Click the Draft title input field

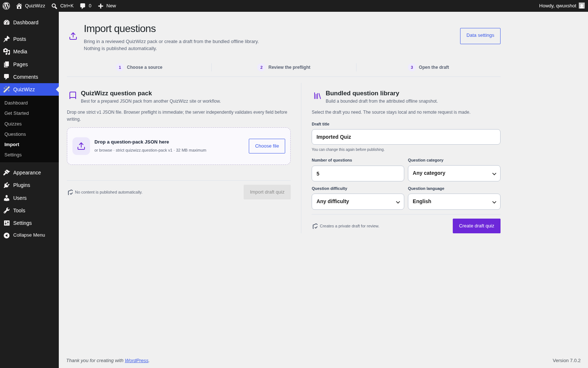click(x=406, y=137)
